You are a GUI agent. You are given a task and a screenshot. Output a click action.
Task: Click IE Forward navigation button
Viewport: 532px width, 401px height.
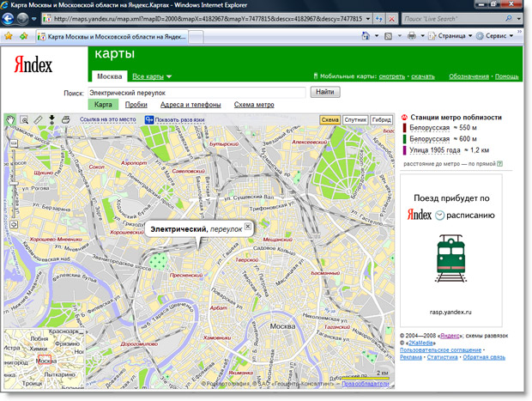click(22, 18)
